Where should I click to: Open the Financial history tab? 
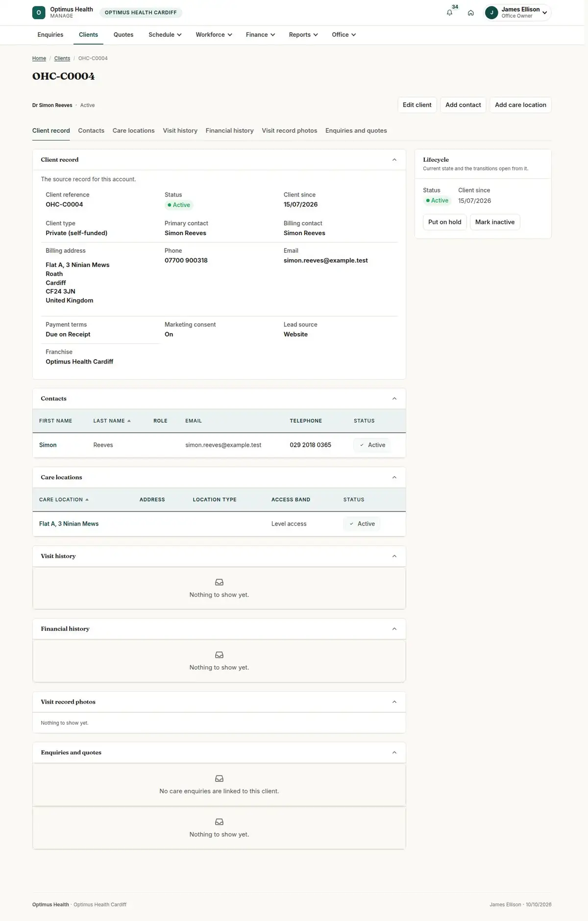(x=229, y=131)
